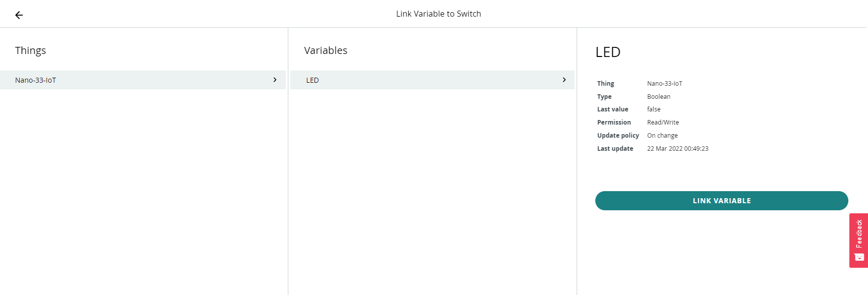Click the Things column heading

30,50
